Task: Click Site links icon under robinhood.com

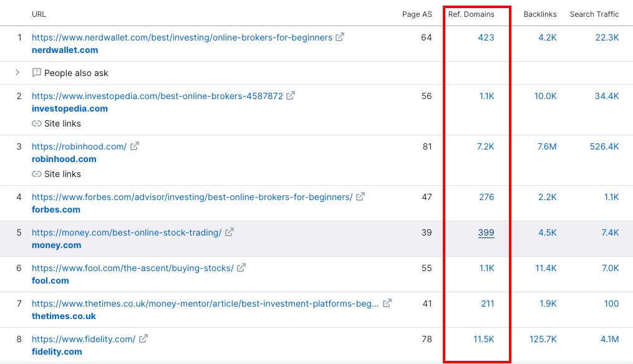Action: tap(37, 174)
